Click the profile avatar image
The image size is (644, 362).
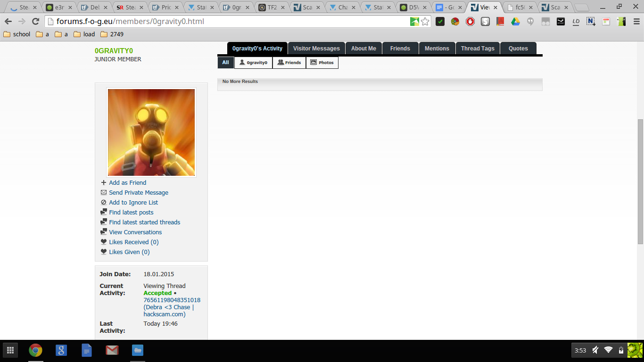tap(151, 132)
